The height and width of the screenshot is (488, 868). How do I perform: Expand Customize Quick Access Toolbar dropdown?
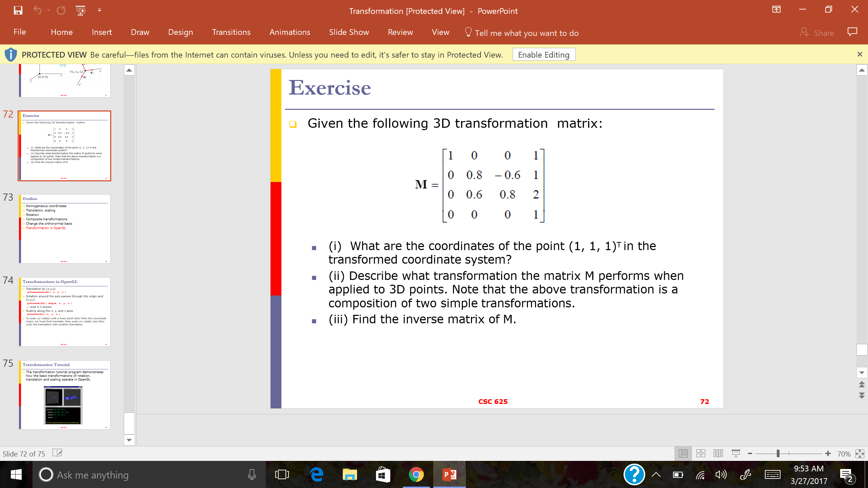[x=99, y=11]
